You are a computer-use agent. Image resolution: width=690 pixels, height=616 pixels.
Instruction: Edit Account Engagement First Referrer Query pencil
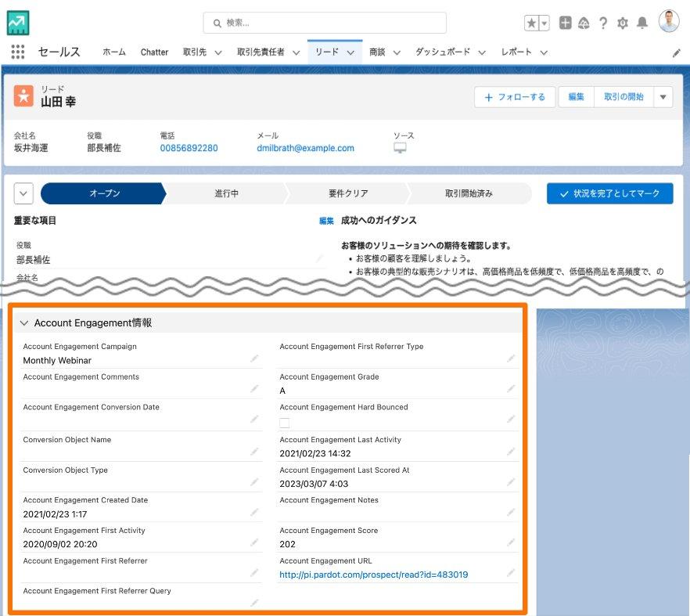[x=254, y=603]
